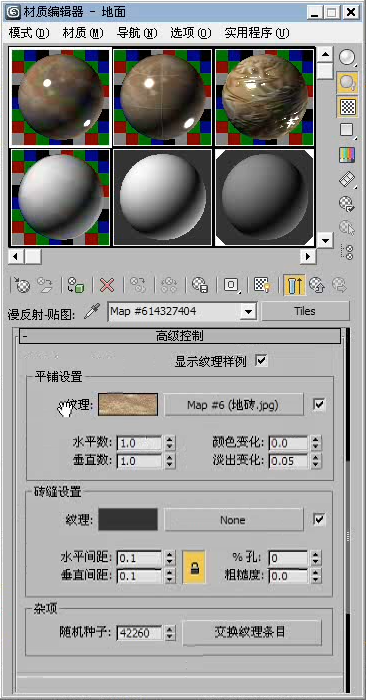Screen dimensions: 366x700
Task: Toggle the checkered Background button
Action: pyautogui.click(x=347, y=107)
